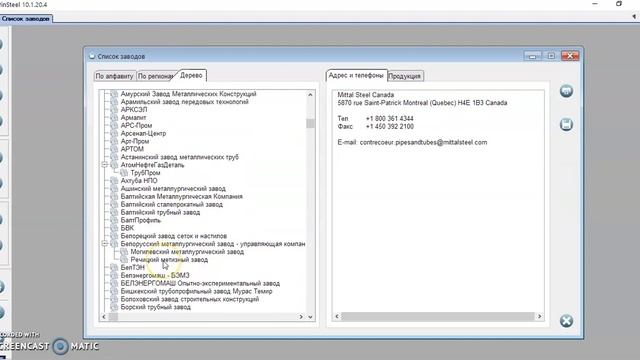Select the Ахтуба НПО entry

tap(139, 180)
